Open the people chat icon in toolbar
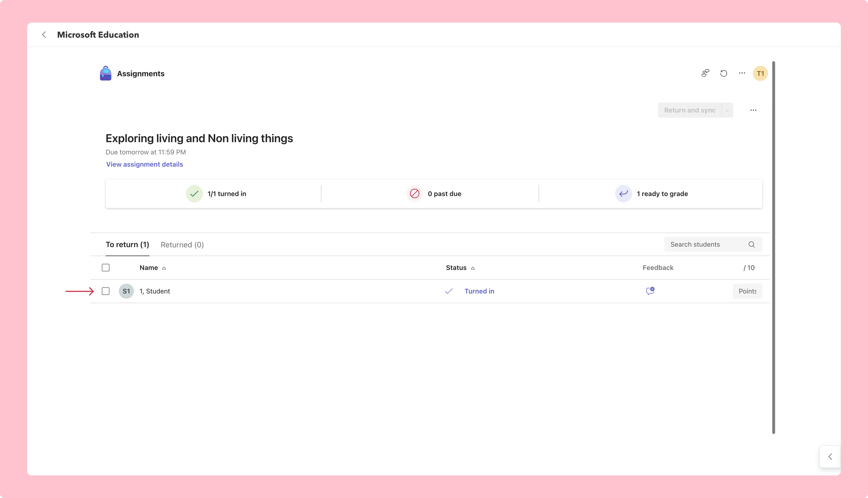 tap(705, 73)
